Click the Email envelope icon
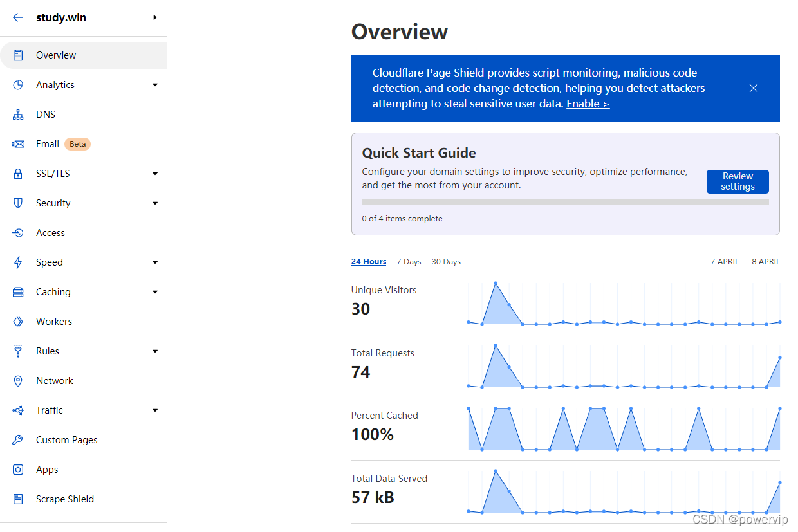This screenshot has width=798, height=532. [18, 144]
